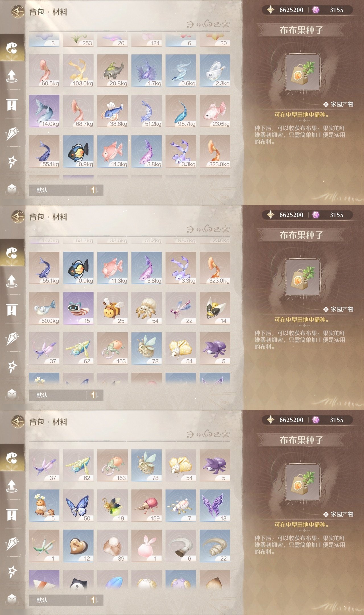This screenshot has height=615, width=364.
Task: Toggle sort order arrow in second inventory screen
Action: tap(94, 395)
